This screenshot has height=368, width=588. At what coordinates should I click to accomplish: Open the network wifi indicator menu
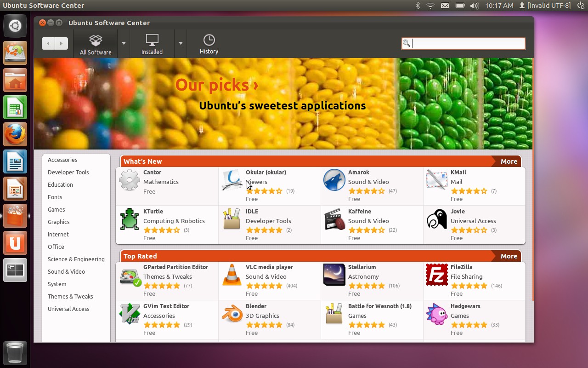[430, 6]
